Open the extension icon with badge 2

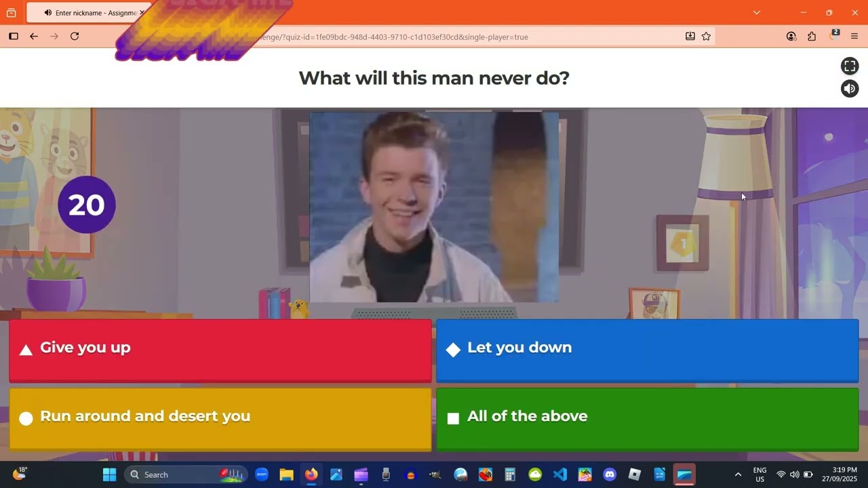click(x=833, y=36)
